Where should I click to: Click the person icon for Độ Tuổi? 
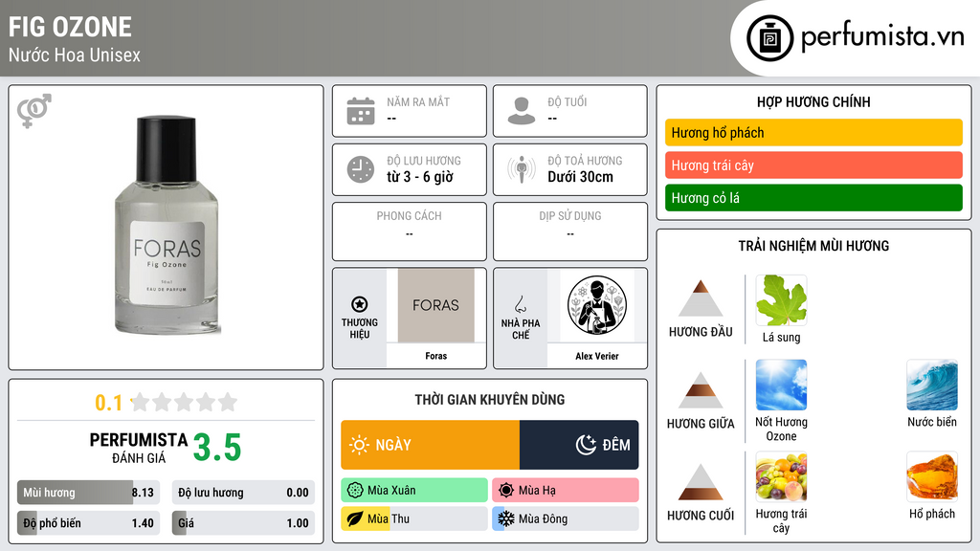coord(522,111)
